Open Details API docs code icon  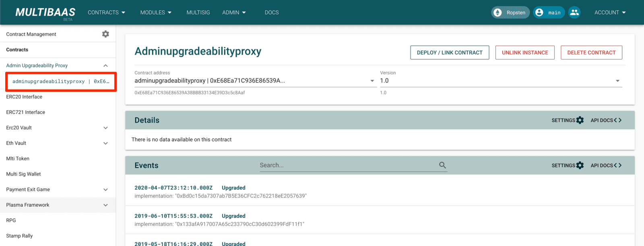click(618, 120)
